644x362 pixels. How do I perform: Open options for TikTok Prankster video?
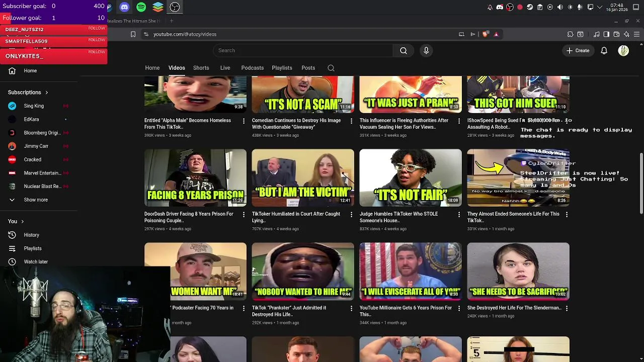(x=351, y=308)
